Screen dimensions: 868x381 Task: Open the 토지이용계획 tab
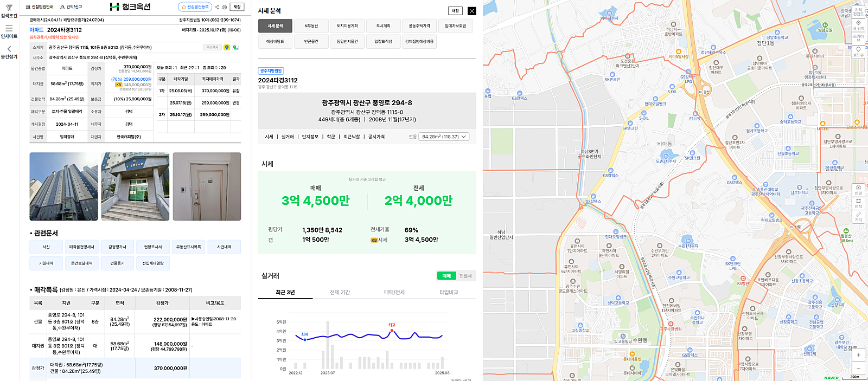coord(347,26)
